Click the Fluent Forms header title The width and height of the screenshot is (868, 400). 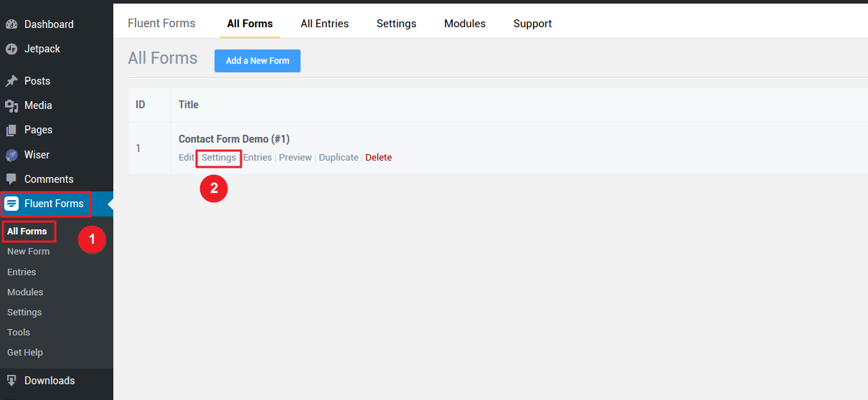[161, 24]
